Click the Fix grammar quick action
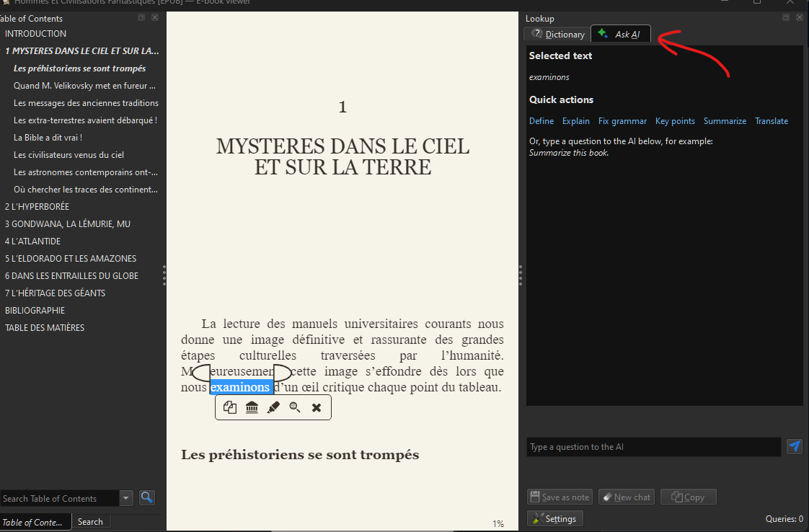This screenshot has width=809, height=532. point(622,121)
